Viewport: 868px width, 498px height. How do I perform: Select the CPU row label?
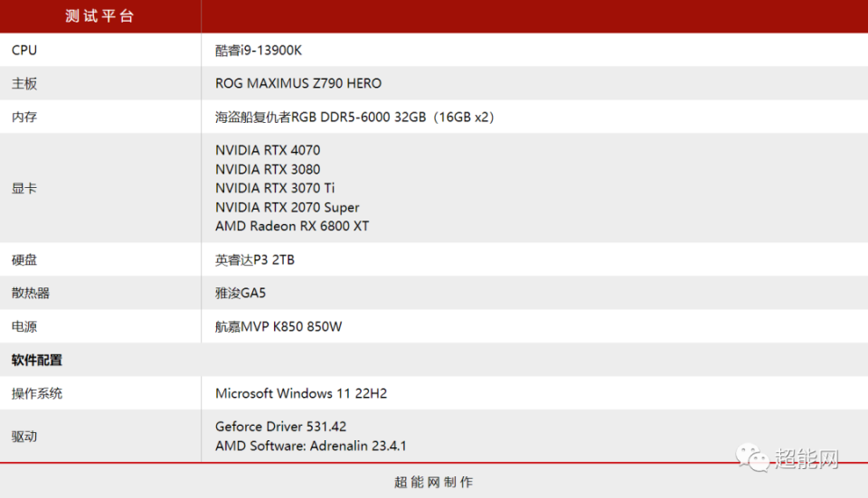click(24, 51)
